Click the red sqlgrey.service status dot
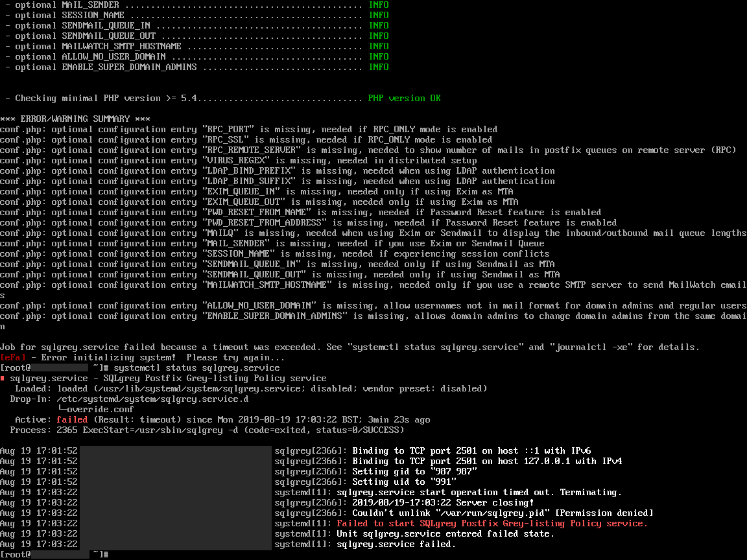Image resolution: width=747 pixels, height=560 pixels. coord(3,378)
